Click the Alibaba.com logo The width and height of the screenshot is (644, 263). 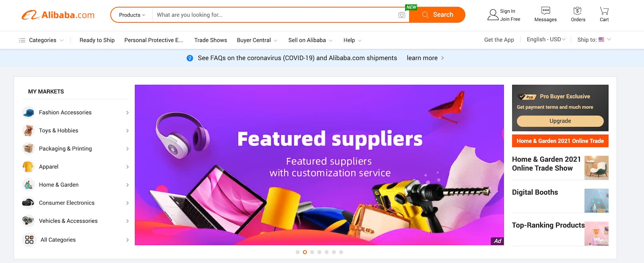click(x=58, y=15)
